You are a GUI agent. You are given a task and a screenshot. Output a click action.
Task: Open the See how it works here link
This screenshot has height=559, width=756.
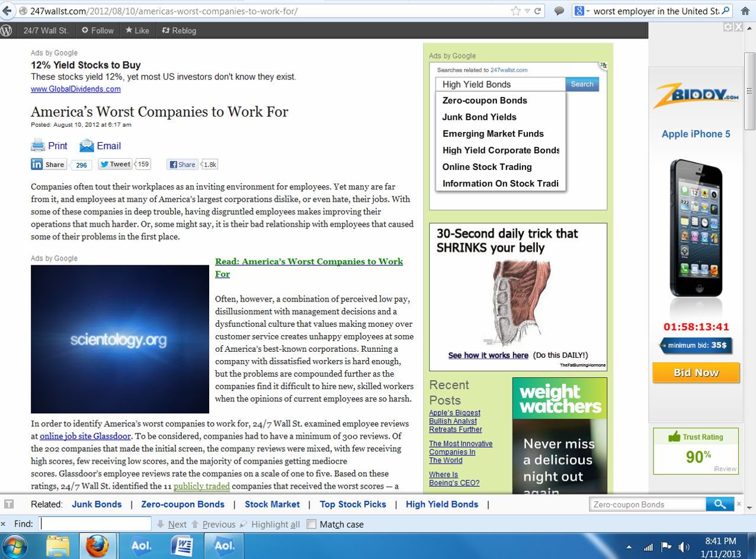point(488,355)
